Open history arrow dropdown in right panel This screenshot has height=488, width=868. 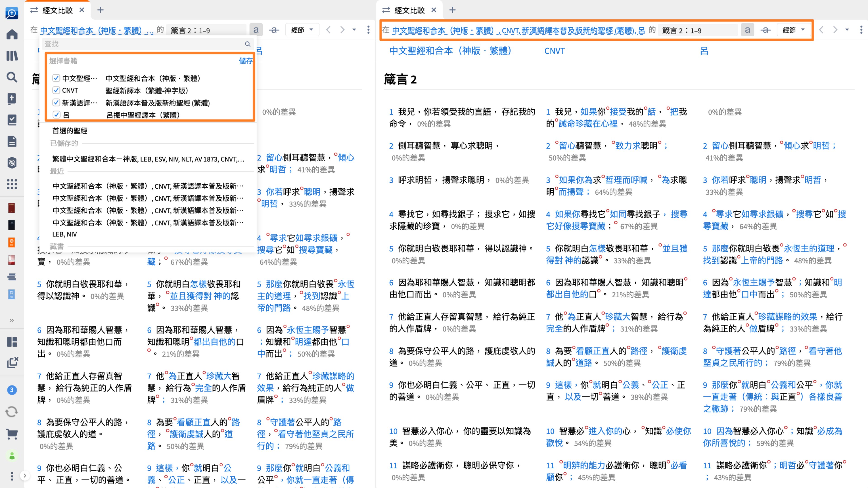point(847,30)
